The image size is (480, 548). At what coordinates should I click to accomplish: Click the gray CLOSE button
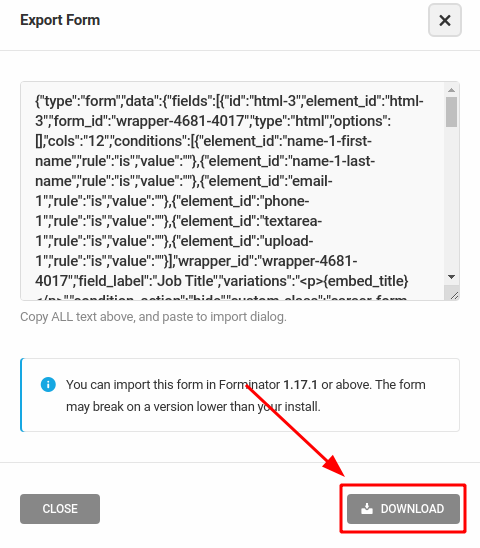pos(60,509)
